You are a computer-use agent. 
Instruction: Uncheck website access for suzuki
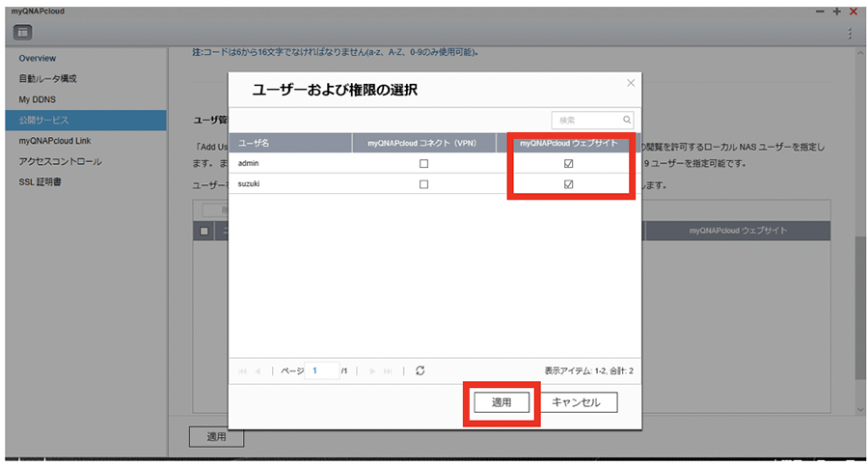tap(568, 184)
